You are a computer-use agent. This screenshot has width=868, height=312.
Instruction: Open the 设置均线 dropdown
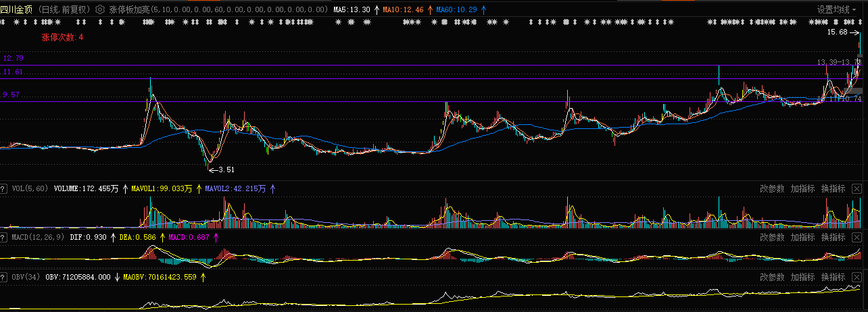tap(836, 9)
